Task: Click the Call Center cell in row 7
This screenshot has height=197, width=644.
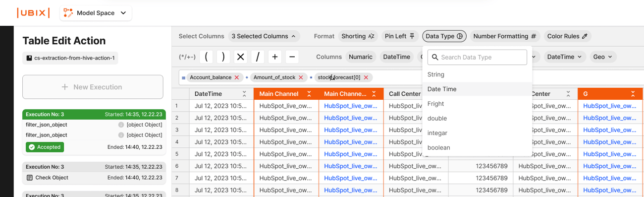Action: pos(416,178)
